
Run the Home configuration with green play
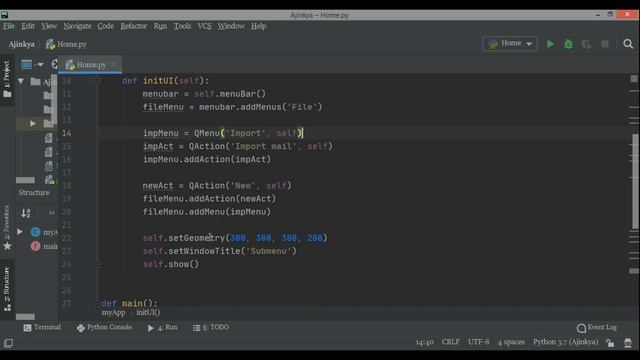550,44
